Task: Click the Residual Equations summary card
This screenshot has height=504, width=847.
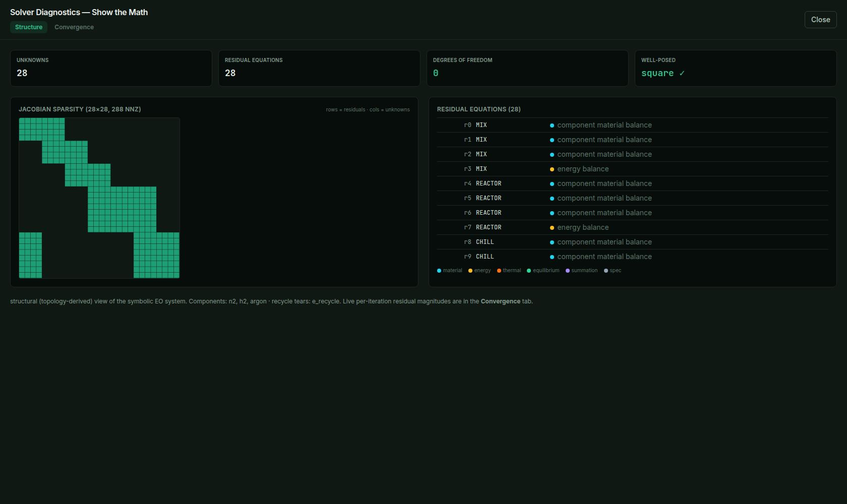Action: click(319, 68)
